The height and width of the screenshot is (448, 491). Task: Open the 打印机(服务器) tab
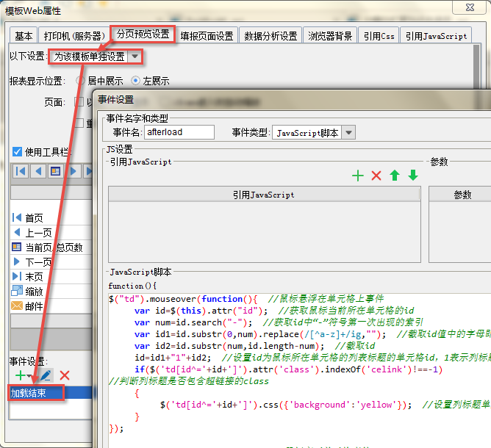[x=74, y=36]
